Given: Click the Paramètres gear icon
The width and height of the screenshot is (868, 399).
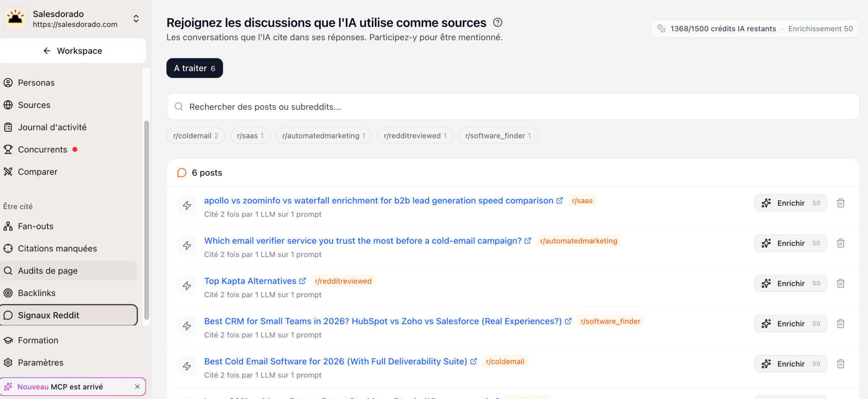Looking at the screenshot, I should coord(8,363).
